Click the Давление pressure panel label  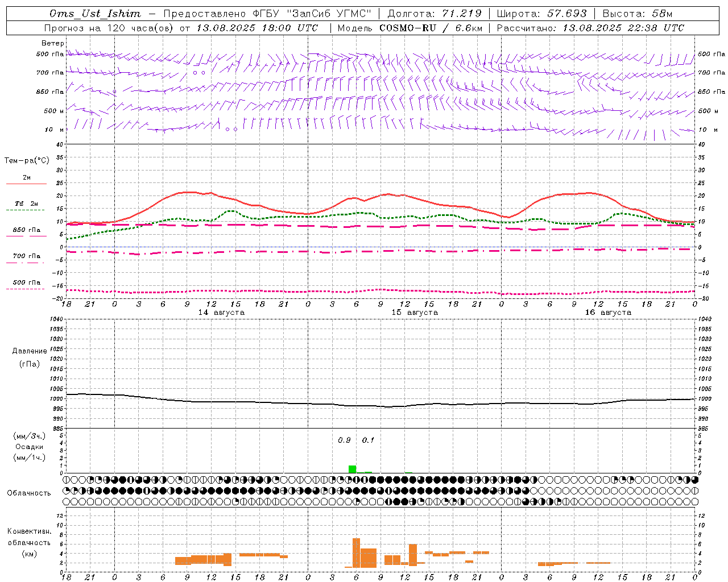coord(30,351)
